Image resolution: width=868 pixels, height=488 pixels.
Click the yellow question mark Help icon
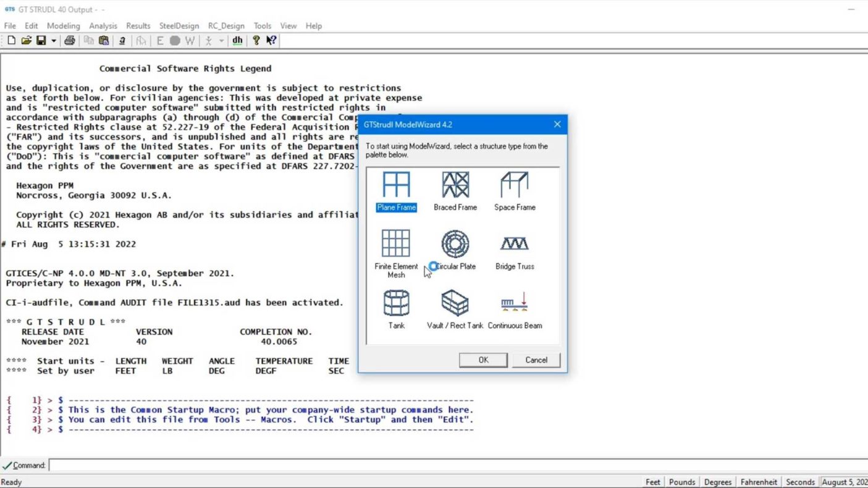click(x=256, y=41)
